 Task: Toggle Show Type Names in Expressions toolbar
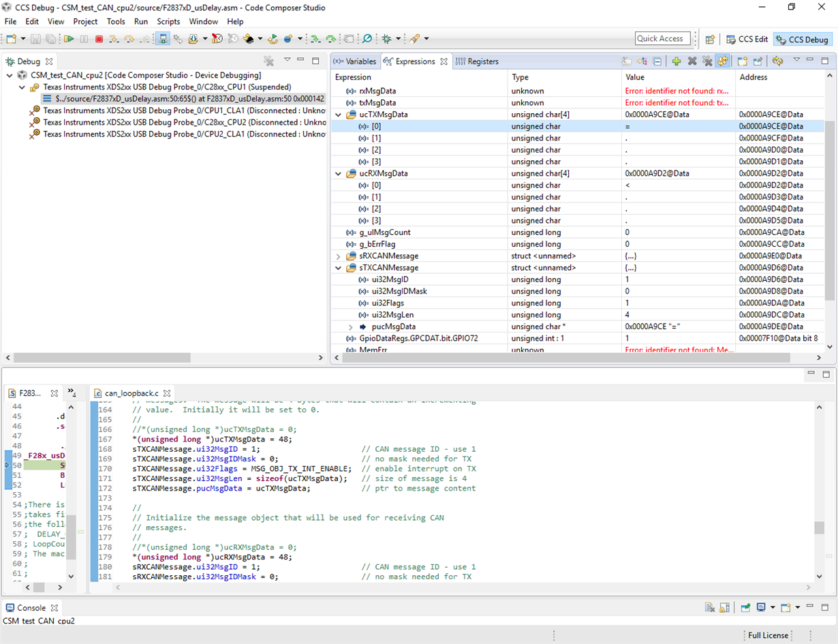[626, 61]
